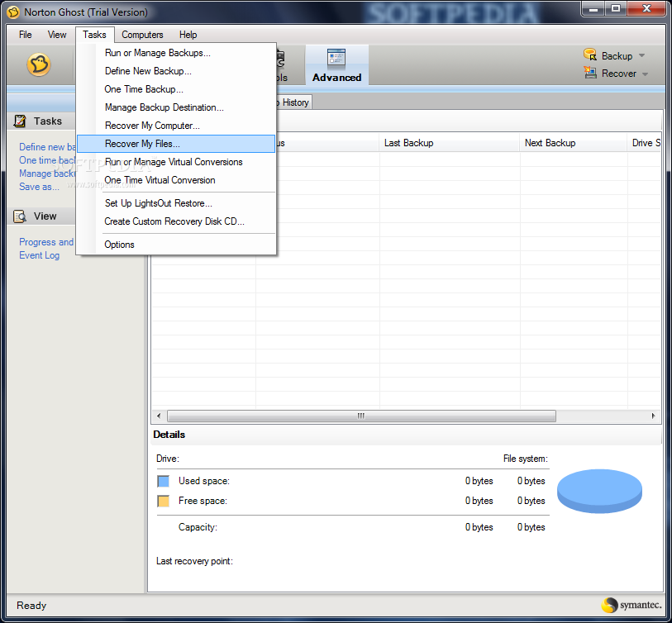The image size is (672, 623).
Task: Open Options from Tasks menu
Action: click(176, 245)
